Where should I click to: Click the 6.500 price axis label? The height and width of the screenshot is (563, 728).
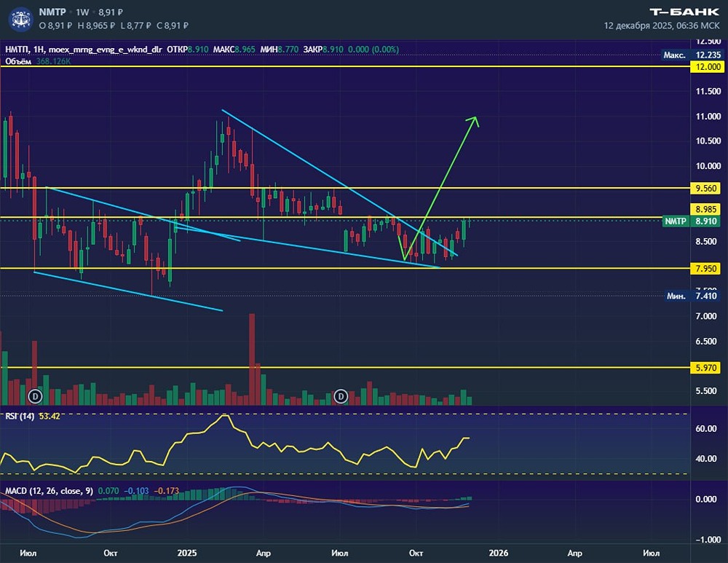[706, 342]
